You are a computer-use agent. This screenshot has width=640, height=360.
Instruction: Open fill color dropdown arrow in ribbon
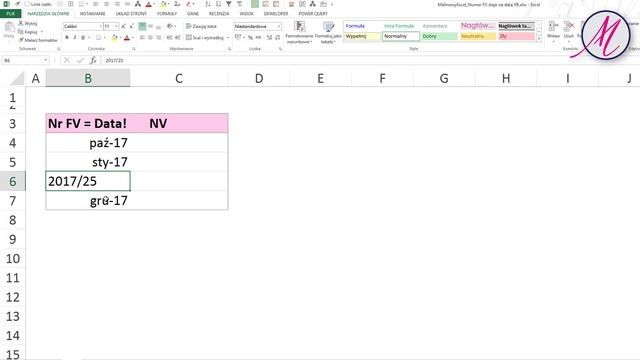point(120,38)
